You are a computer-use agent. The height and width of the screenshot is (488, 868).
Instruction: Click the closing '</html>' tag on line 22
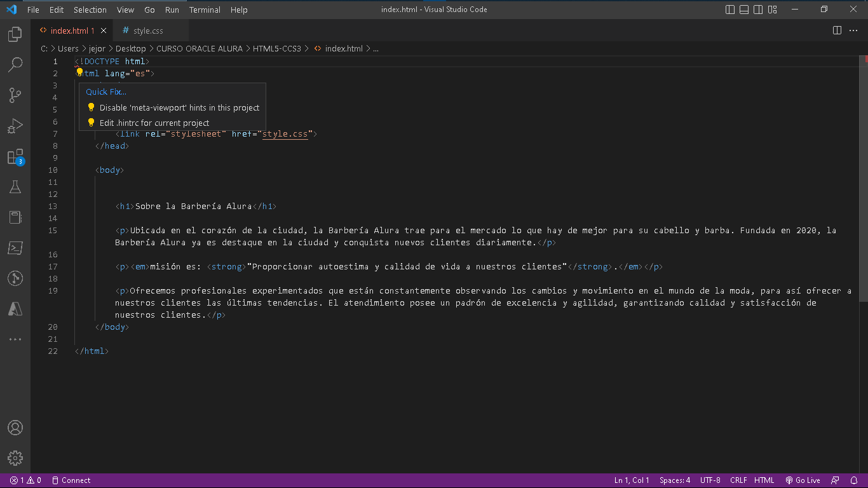(92, 351)
